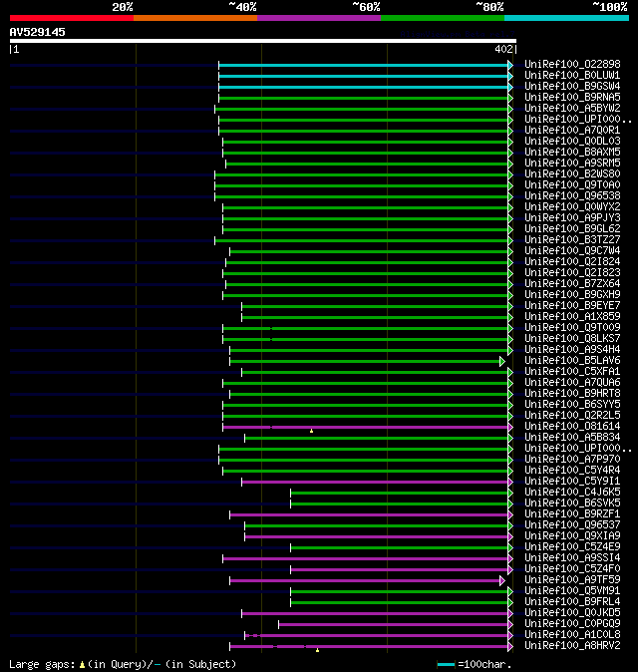Open the UniRef100_B8AXM5 hit
This screenshot has height=672, width=638.
[572, 153]
